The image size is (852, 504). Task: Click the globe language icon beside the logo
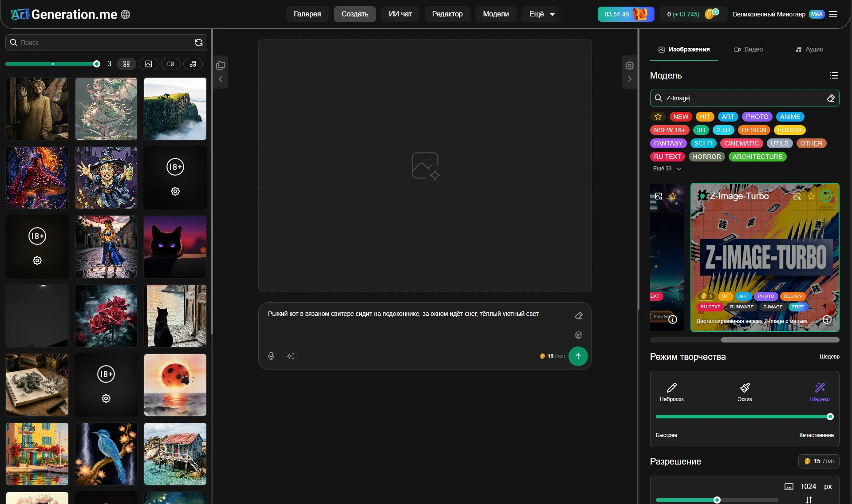[126, 14]
